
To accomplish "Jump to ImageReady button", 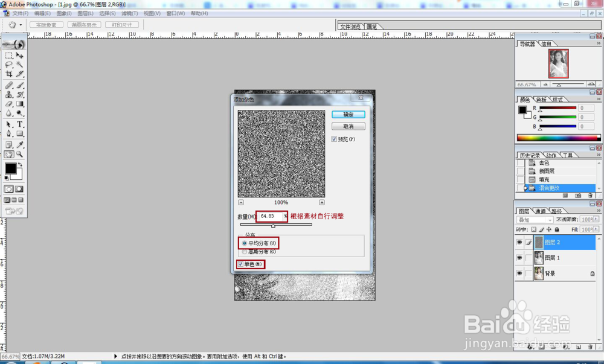I will (14, 211).
